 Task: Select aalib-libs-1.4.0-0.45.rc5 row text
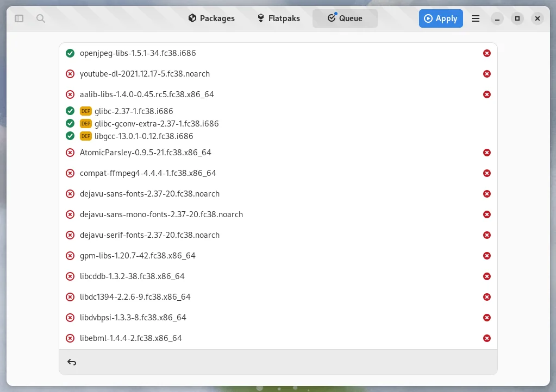(147, 94)
